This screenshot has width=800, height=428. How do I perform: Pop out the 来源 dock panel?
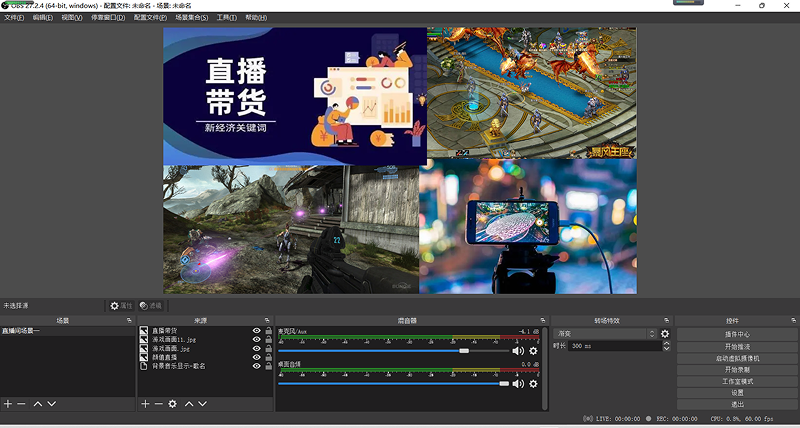click(x=267, y=320)
